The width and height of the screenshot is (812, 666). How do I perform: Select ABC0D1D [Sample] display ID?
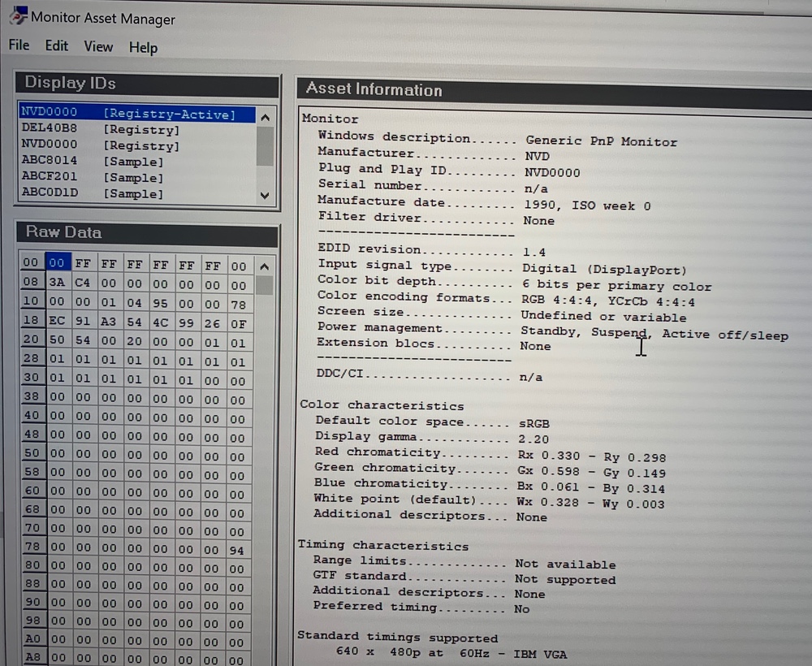137,193
